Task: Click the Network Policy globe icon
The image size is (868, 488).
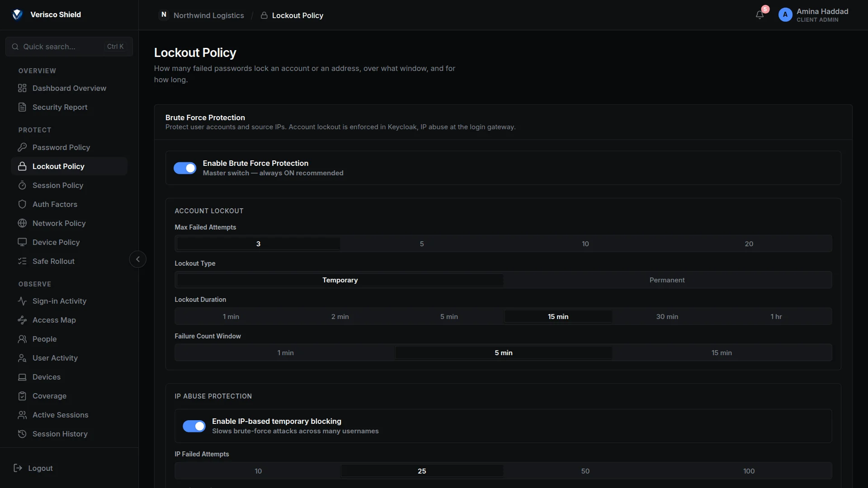Action: (x=22, y=223)
